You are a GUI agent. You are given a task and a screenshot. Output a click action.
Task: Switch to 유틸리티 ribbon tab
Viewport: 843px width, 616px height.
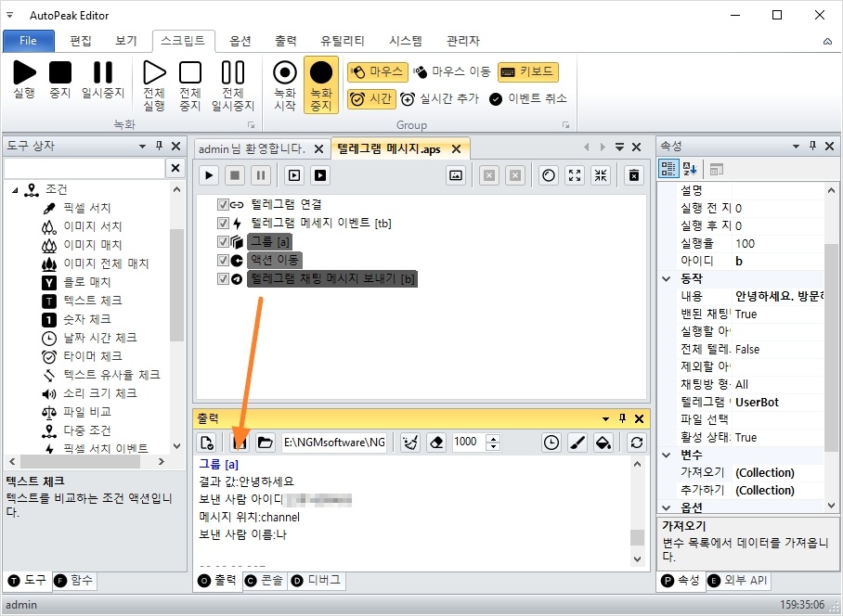(x=343, y=41)
